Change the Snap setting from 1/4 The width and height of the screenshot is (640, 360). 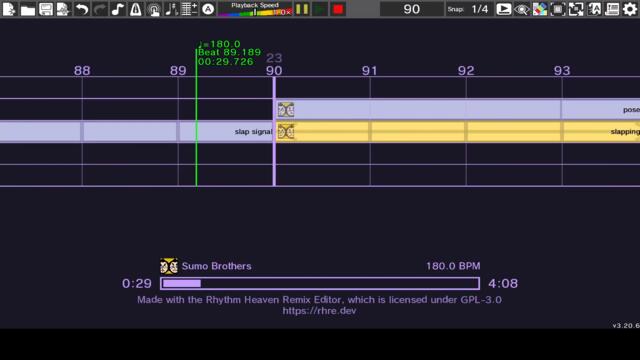tap(469, 9)
